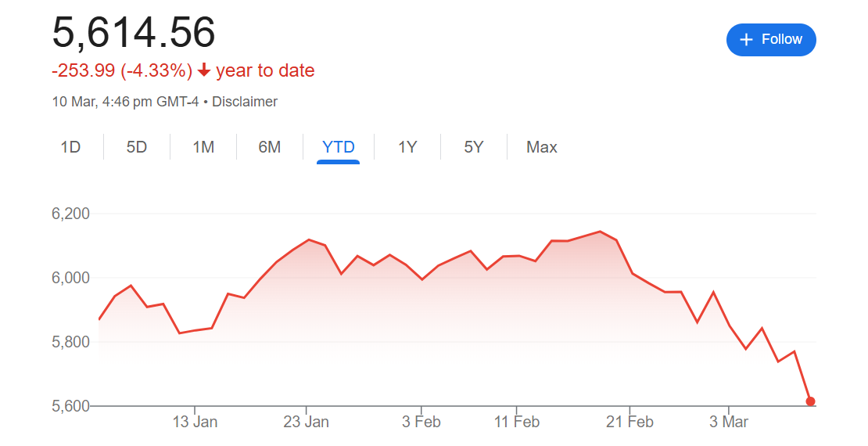The height and width of the screenshot is (446, 868).
Task: Select the Max range tab
Action: click(x=542, y=147)
